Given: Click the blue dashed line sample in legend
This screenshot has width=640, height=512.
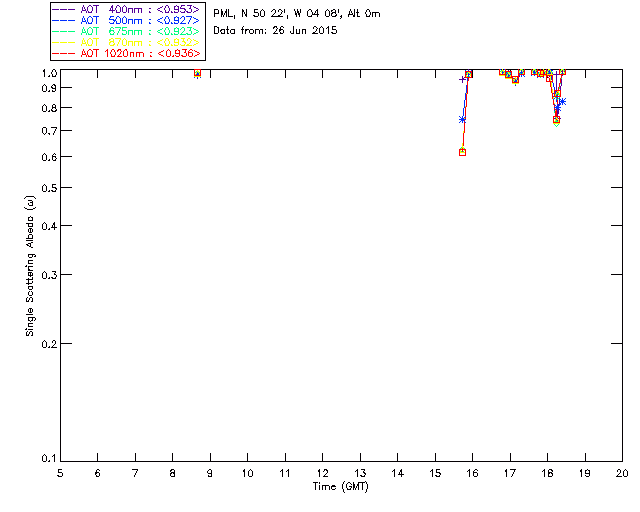Looking at the screenshot, I should pos(64,20).
